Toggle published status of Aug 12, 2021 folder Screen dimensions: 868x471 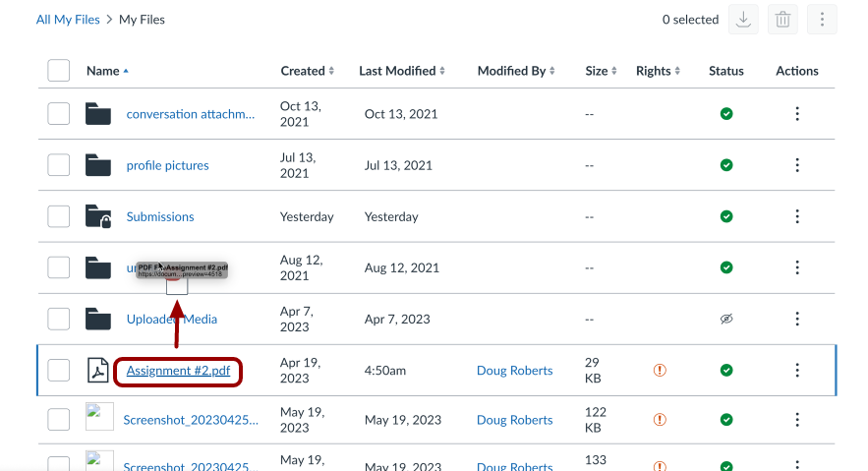(726, 267)
